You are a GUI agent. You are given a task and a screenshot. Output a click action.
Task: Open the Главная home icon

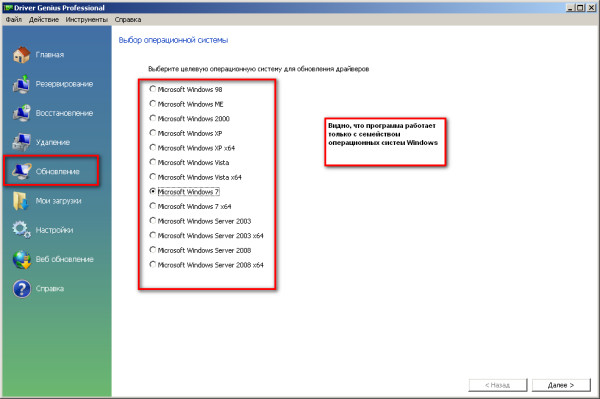[21, 55]
